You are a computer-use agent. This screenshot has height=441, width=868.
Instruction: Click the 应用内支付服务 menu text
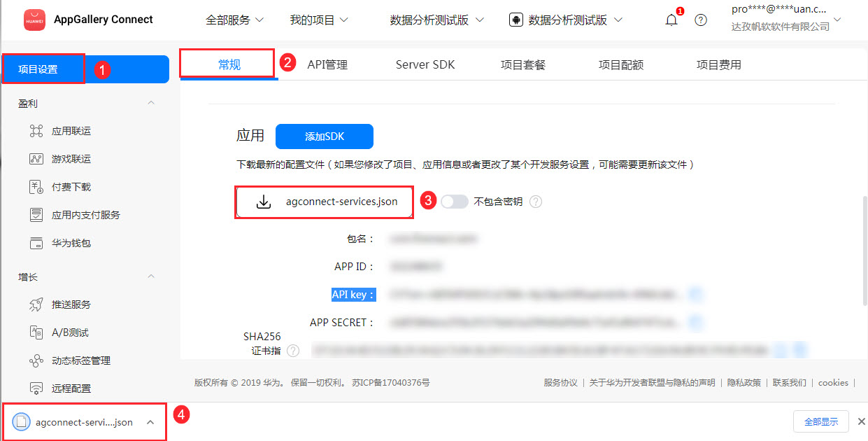(x=86, y=215)
